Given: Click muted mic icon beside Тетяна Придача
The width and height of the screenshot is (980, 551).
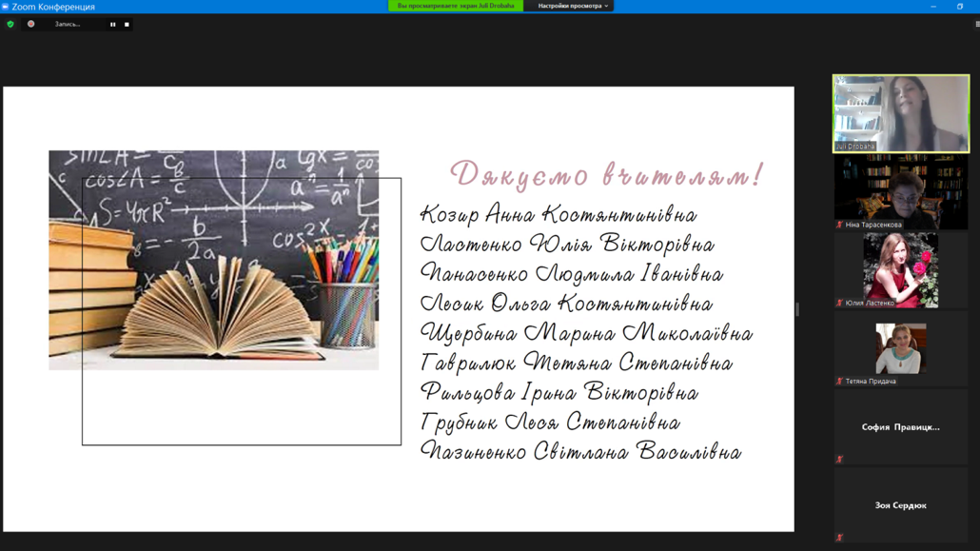Looking at the screenshot, I should (839, 382).
